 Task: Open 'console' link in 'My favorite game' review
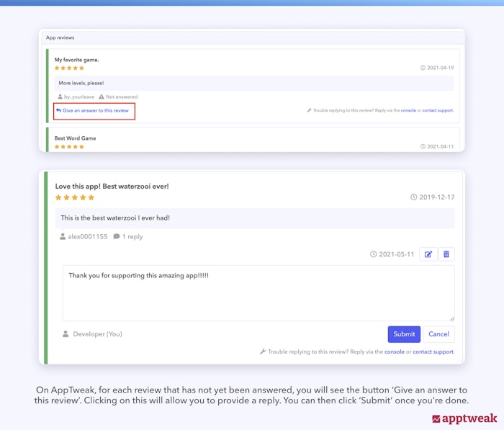408,111
